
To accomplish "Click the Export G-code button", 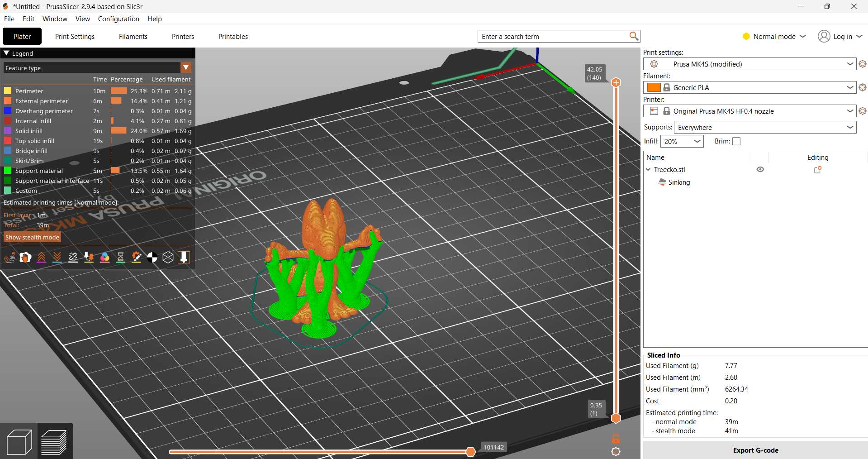I will [x=755, y=450].
